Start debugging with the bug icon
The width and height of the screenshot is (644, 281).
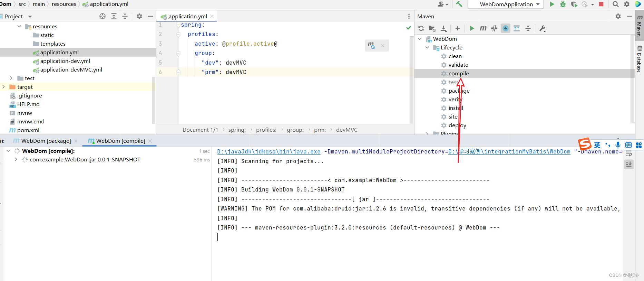(563, 4)
